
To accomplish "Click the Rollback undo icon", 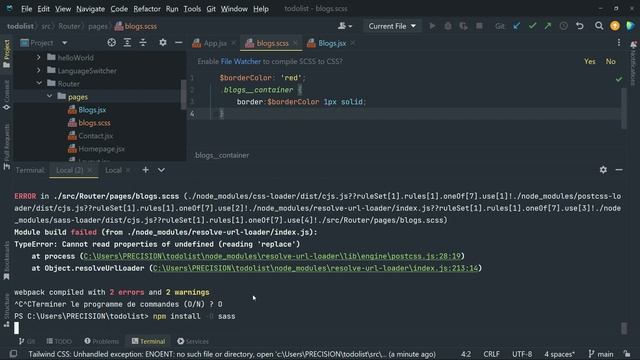I will click(x=580, y=26).
